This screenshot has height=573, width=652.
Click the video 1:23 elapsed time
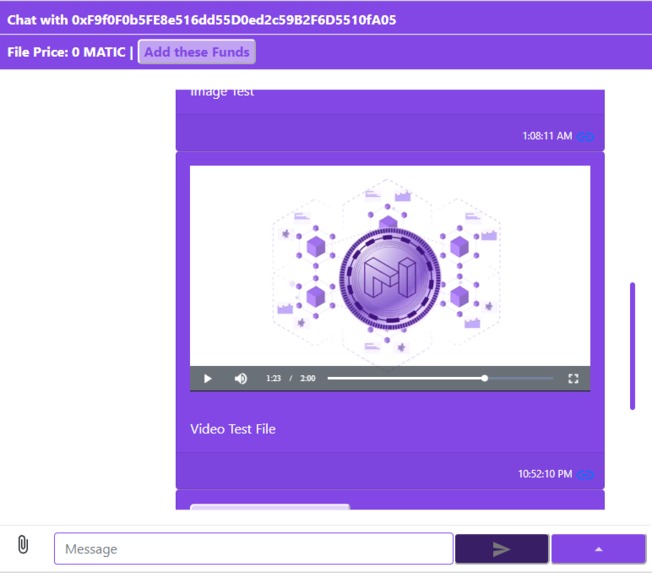pyautogui.click(x=274, y=378)
